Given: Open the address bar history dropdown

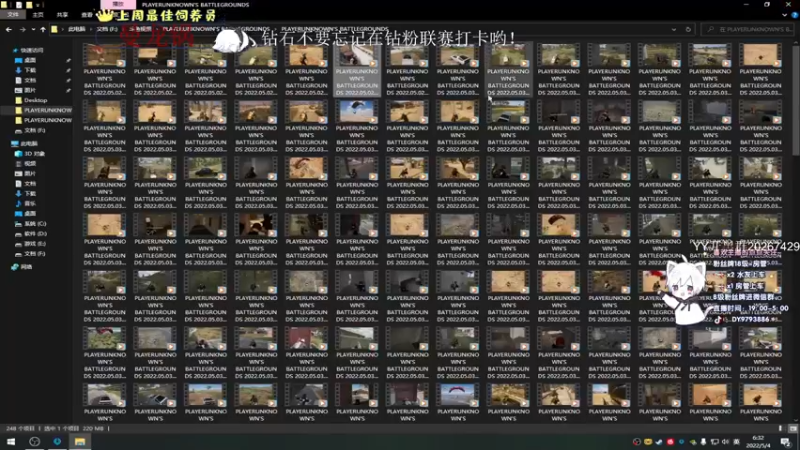Looking at the screenshot, I should [x=674, y=30].
